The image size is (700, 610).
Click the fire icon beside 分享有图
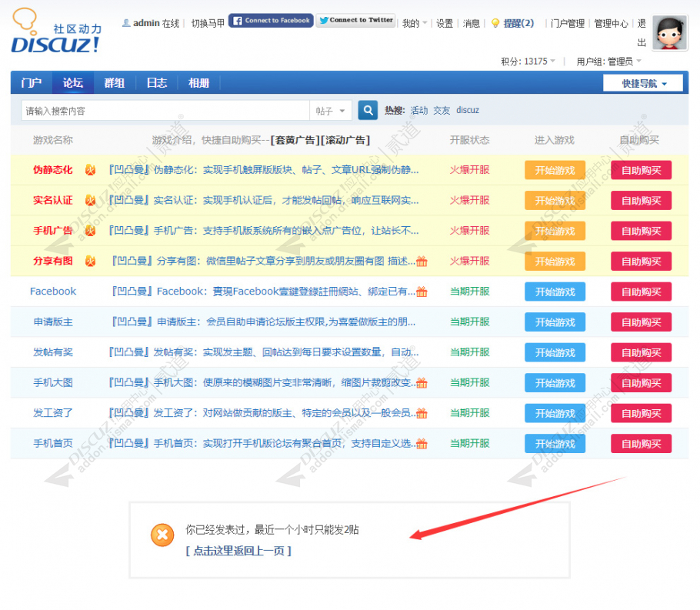point(90,261)
